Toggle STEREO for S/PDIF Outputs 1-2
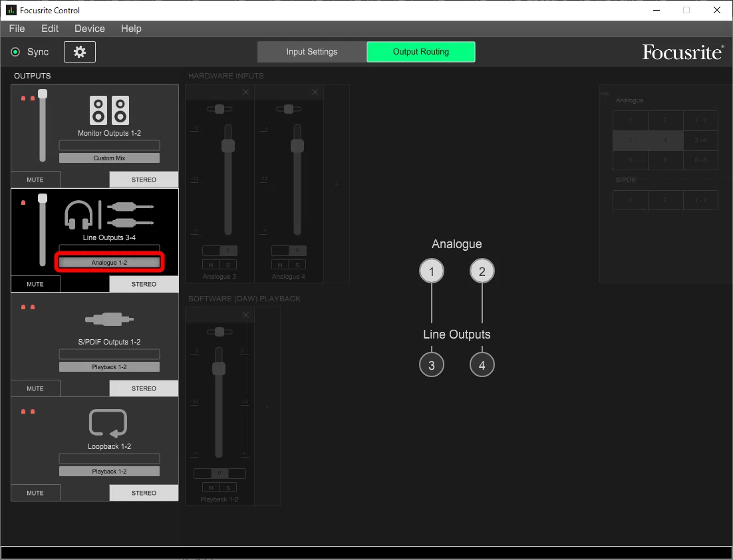This screenshot has height=560, width=733. click(x=144, y=388)
